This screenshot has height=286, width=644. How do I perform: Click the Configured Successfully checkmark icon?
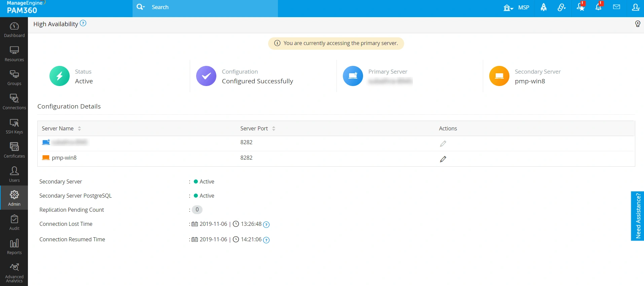point(206,76)
